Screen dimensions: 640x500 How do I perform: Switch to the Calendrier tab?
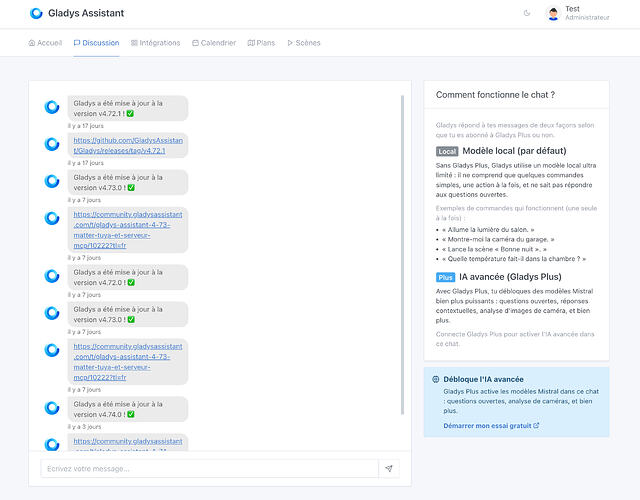coord(214,43)
